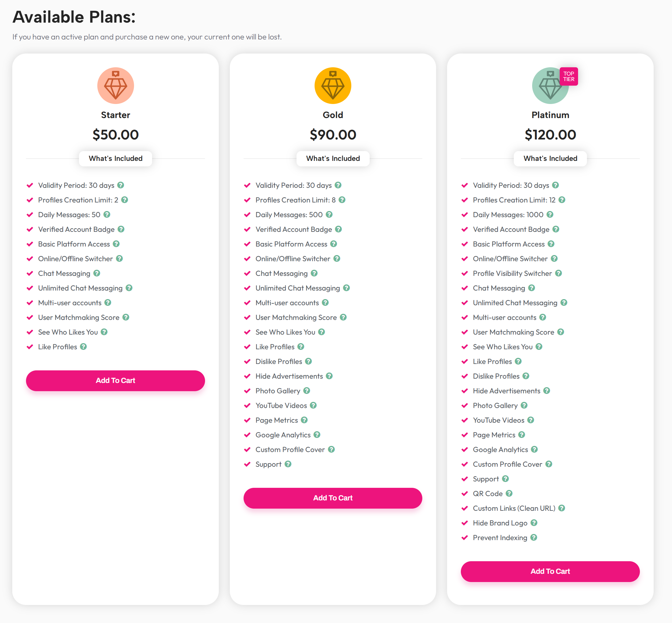
Task: Click help icon beside Platinum Prevent Indexing
Action: (534, 537)
